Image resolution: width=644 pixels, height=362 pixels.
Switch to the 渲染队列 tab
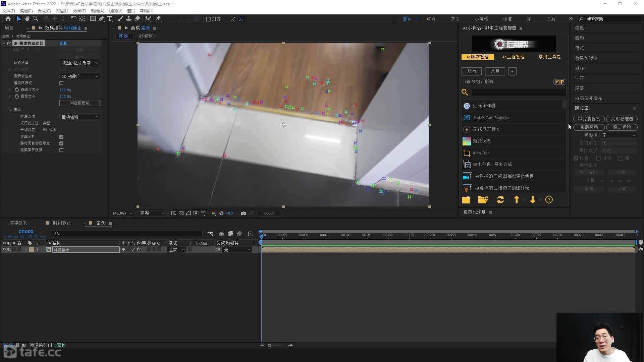(x=19, y=223)
